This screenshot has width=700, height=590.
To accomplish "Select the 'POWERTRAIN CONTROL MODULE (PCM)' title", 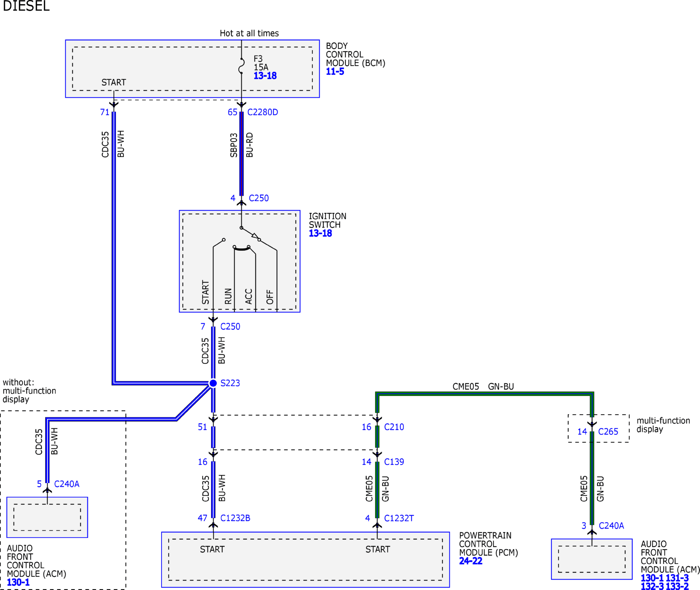I will [489, 544].
